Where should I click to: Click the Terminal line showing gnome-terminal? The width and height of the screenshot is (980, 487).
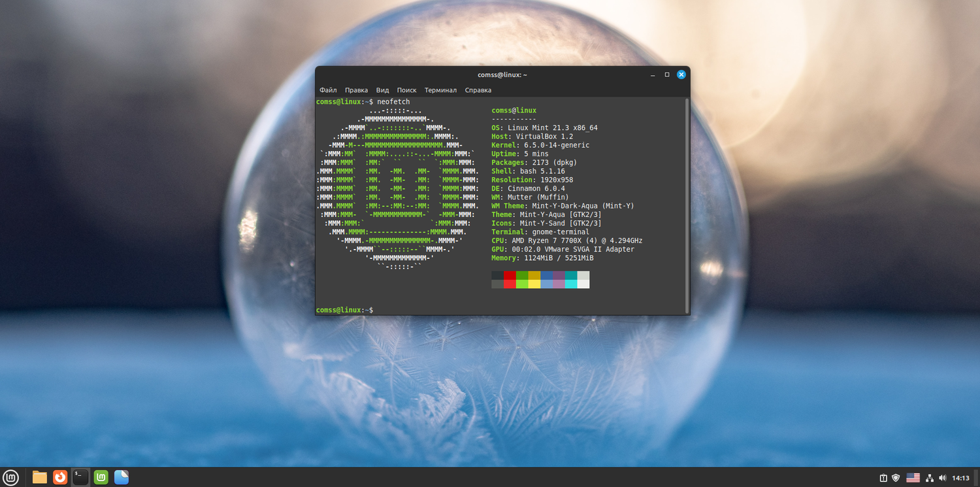click(540, 232)
